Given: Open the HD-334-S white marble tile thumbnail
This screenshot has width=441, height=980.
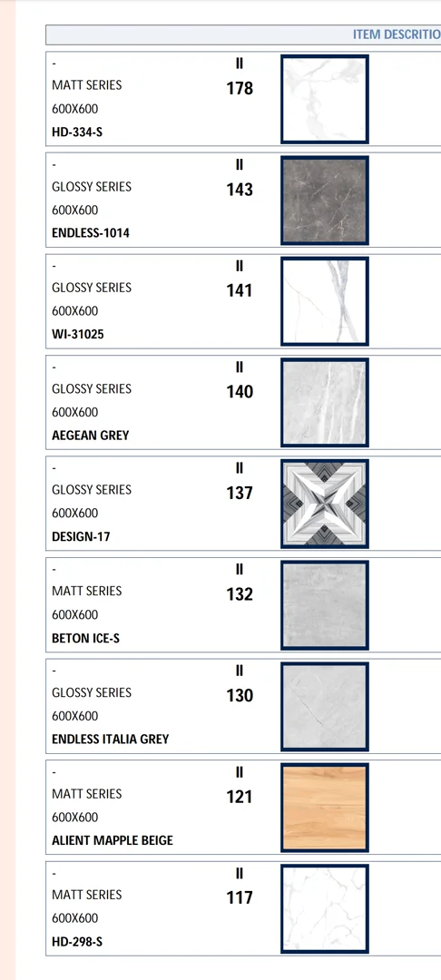Looking at the screenshot, I should pyautogui.click(x=325, y=99).
